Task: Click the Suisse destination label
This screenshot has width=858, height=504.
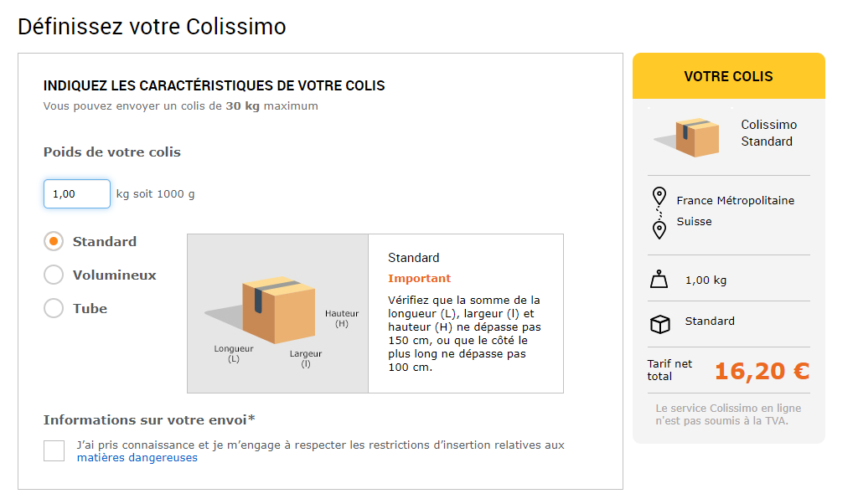Action: coord(694,222)
